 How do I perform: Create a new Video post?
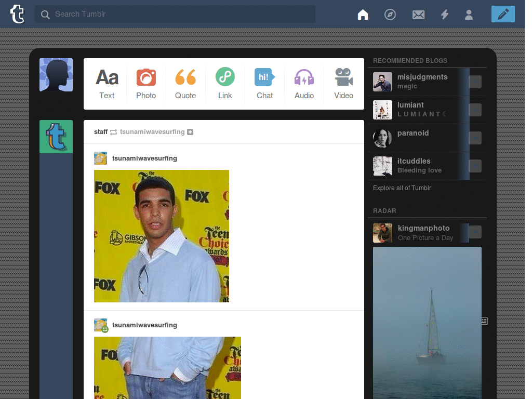pyautogui.click(x=344, y=84)
